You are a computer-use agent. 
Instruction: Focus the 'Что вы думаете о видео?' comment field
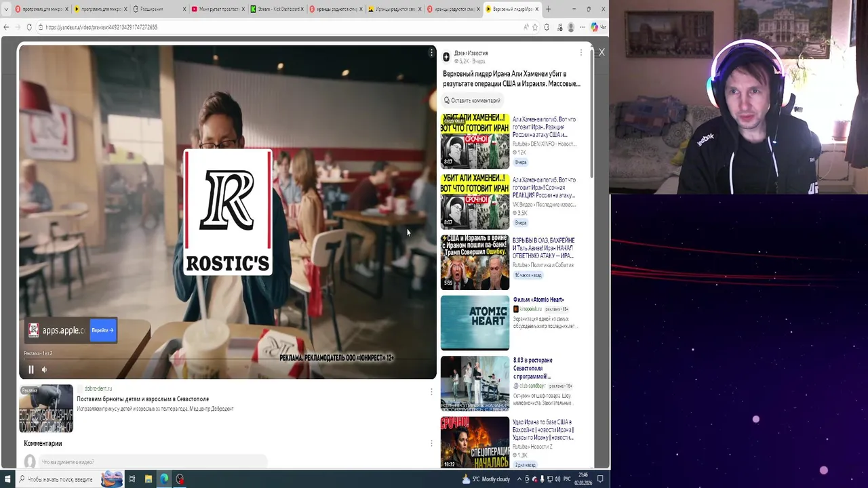click(153, 462)
